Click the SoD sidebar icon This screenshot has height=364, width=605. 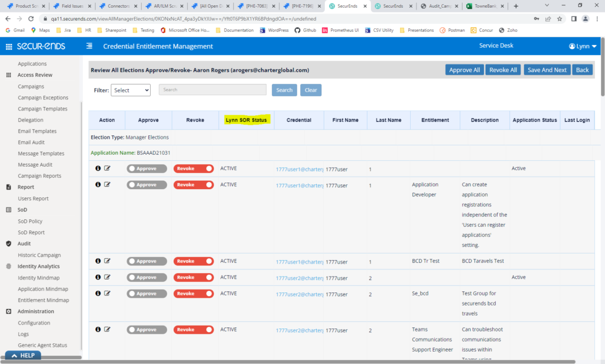(8, 210)
